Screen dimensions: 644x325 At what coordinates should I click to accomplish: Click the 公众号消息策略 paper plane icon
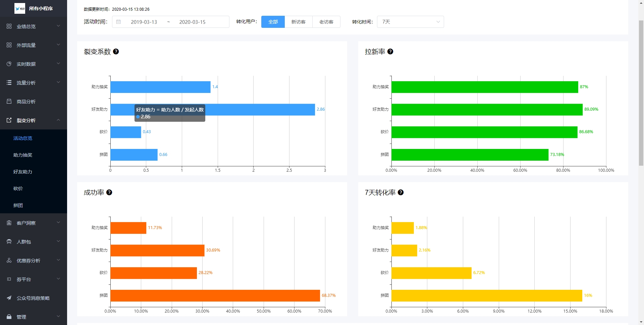9,298
